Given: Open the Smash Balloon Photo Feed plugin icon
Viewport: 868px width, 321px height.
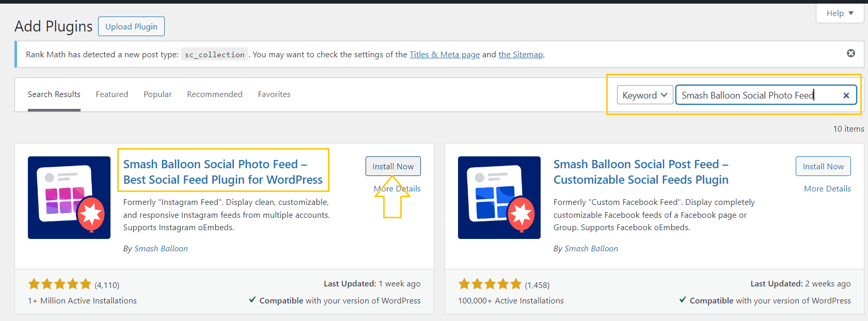Looking at the screenshot, I should (69, 198).
